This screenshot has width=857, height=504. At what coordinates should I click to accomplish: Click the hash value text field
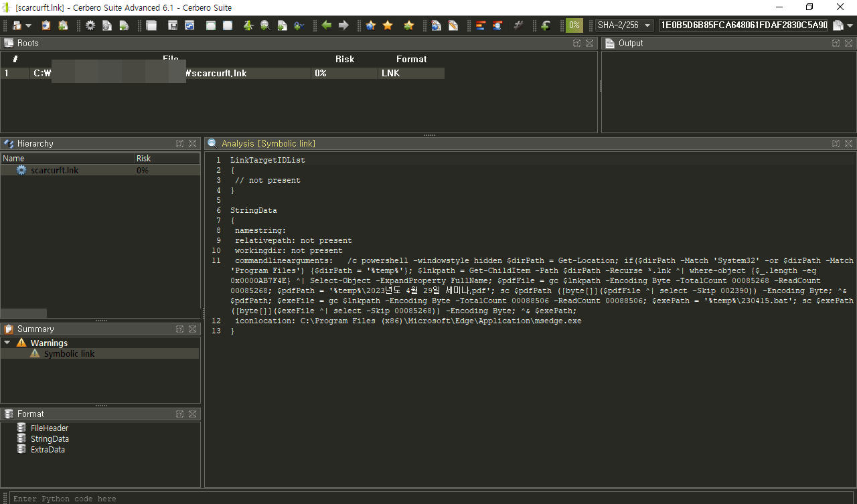coord(744,25)
